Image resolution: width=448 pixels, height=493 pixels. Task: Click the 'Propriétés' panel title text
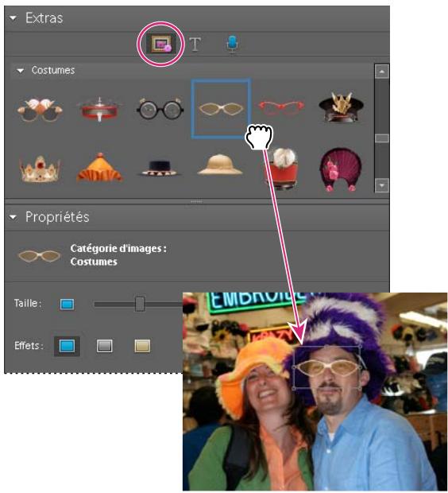point(57,217)
